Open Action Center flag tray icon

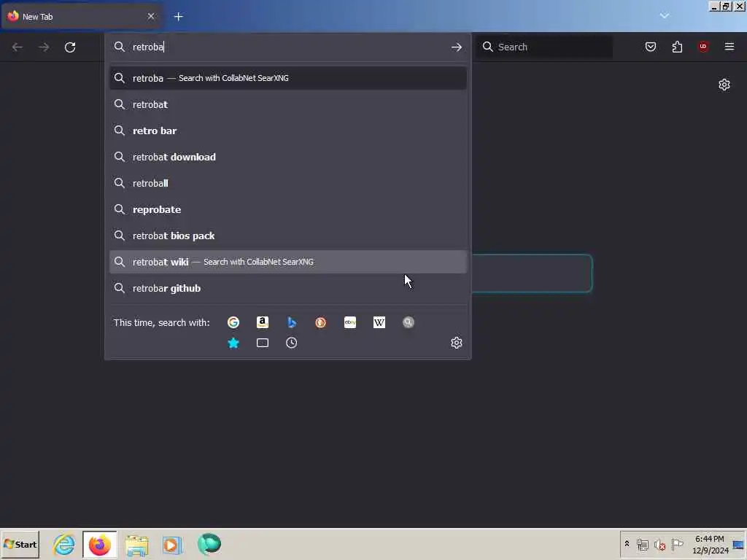coord(677,544)
